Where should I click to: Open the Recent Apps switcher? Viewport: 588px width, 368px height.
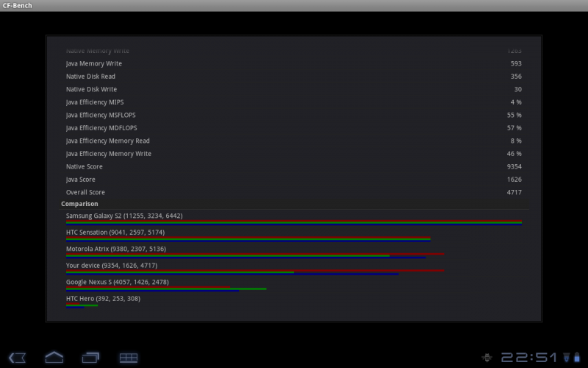pos(90,357)
